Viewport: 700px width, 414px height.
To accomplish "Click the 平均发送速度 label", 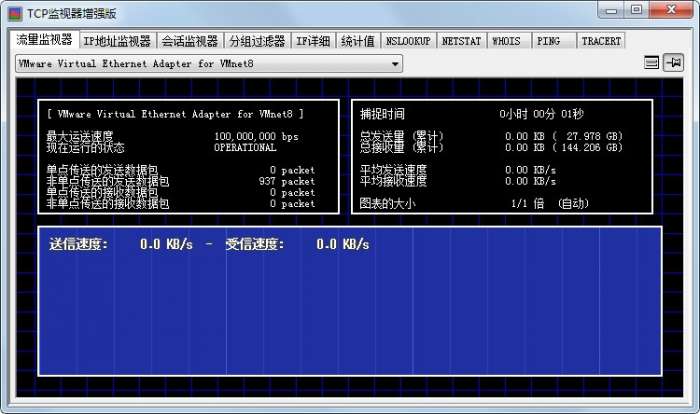I will click(x=393, y=170).
